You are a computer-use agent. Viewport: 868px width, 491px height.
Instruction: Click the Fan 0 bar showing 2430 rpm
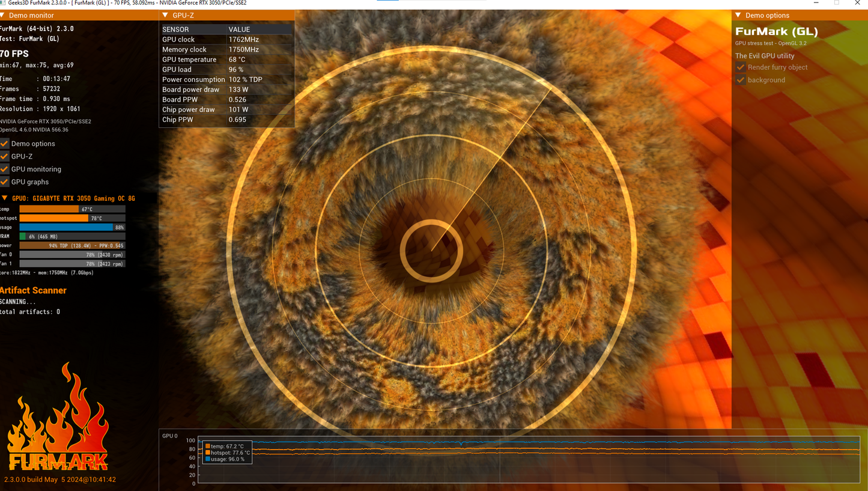tap(72, 254)
